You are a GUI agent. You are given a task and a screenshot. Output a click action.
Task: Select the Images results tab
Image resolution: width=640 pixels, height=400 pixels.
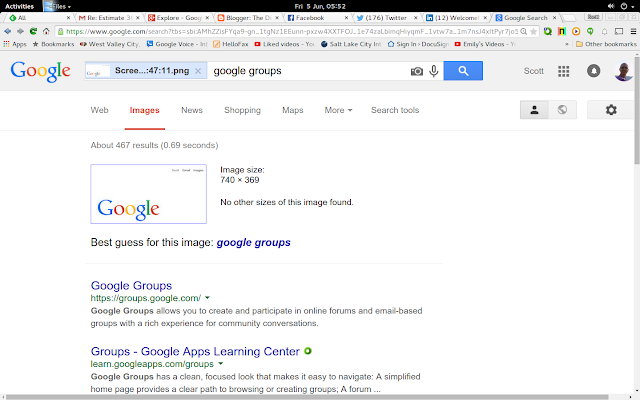(x=144, y=110)
